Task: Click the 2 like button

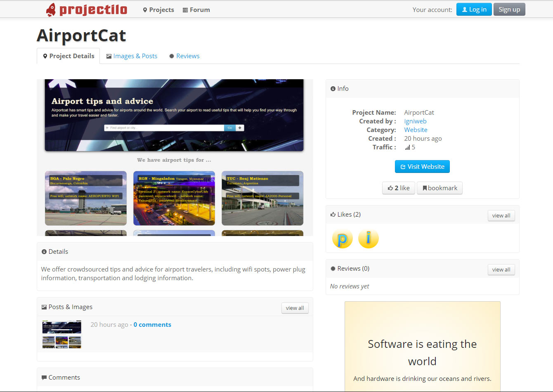Action: point(399,188)
